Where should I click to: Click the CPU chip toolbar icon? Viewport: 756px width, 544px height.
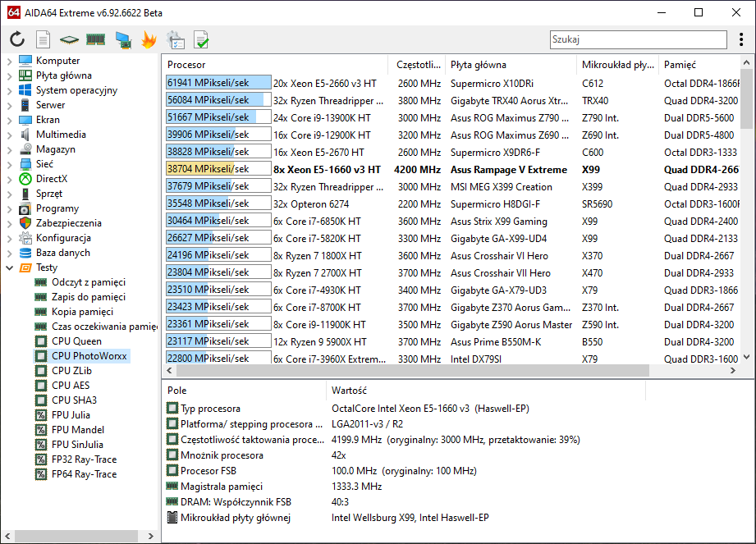pos(70,39)
